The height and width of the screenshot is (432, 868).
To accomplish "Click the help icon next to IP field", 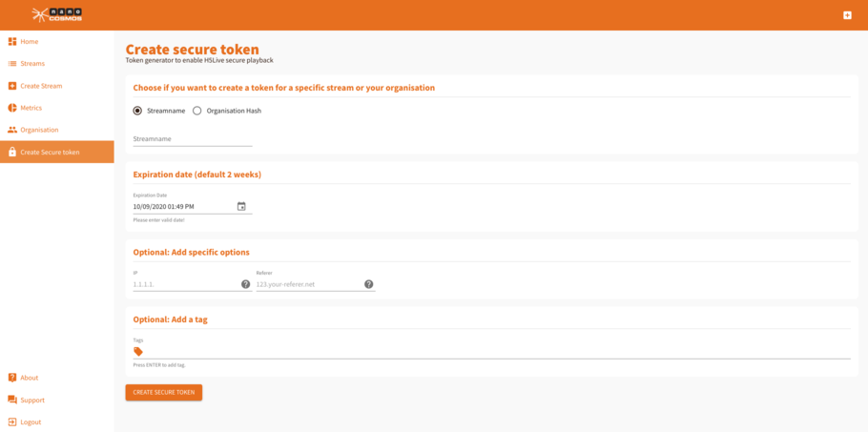I will tap(246, 284).
